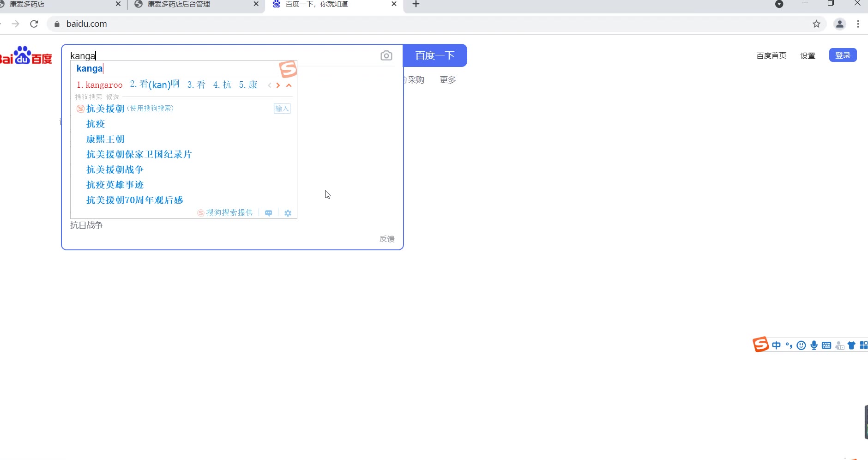Choose candidate 5 康
This screenshot has height=460, width=868.
pos(248,85)
